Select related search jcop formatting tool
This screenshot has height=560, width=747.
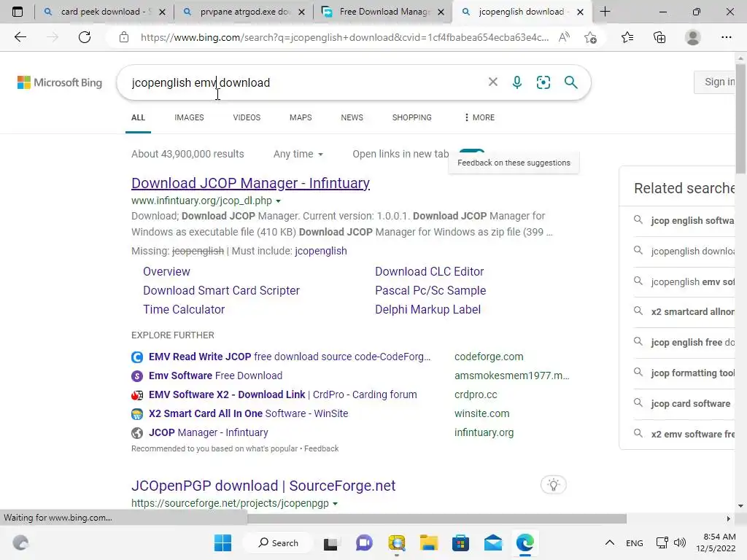tap(693, 373)
